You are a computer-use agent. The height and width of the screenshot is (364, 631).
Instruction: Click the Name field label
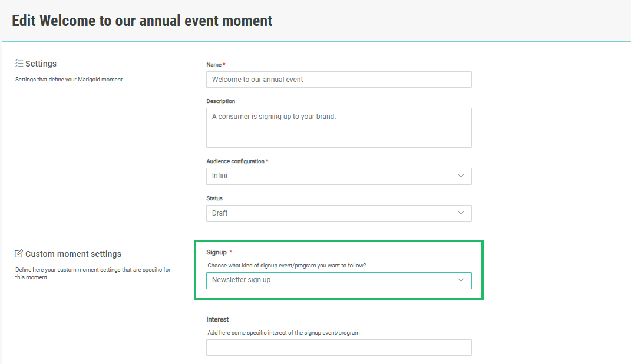214,65
